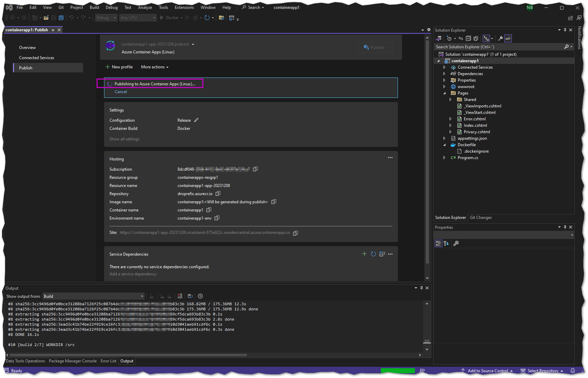Open Index.cshtml in Solution Explorer
The image size is (588, 378).
475,125
